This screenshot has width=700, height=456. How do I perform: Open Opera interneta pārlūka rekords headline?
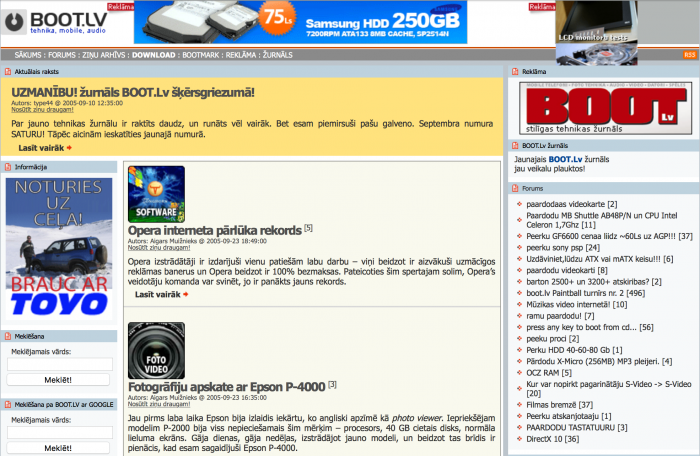(215, 230)
